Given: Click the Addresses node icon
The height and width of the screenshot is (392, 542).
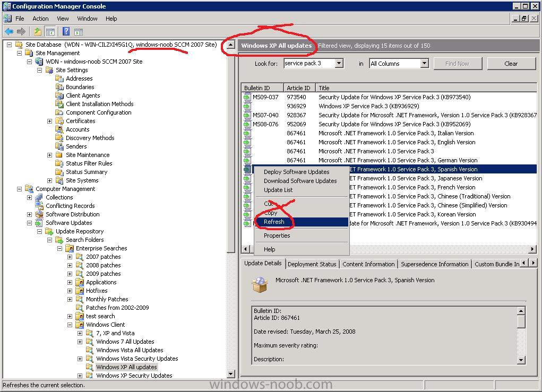Looking at the screenshot, I should pos(59,79).
